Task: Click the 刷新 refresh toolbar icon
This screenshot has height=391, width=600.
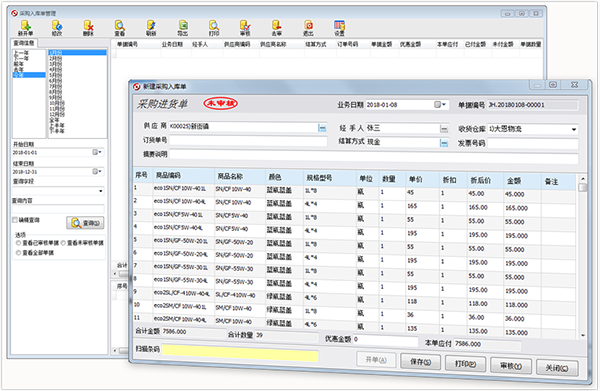Action: click(x=151, y=28)
